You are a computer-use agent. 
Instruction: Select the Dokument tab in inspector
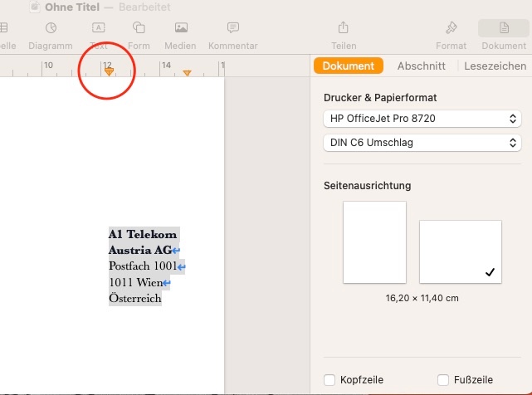click(x=348, y=66)
